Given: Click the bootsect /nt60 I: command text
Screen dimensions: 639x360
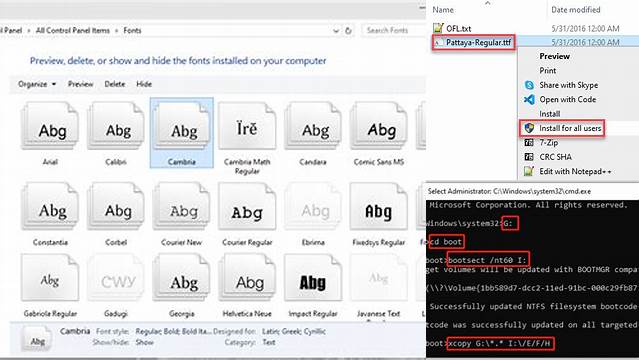Looking at the screenshot, I should pyautogui.click(x=488, y=260).
